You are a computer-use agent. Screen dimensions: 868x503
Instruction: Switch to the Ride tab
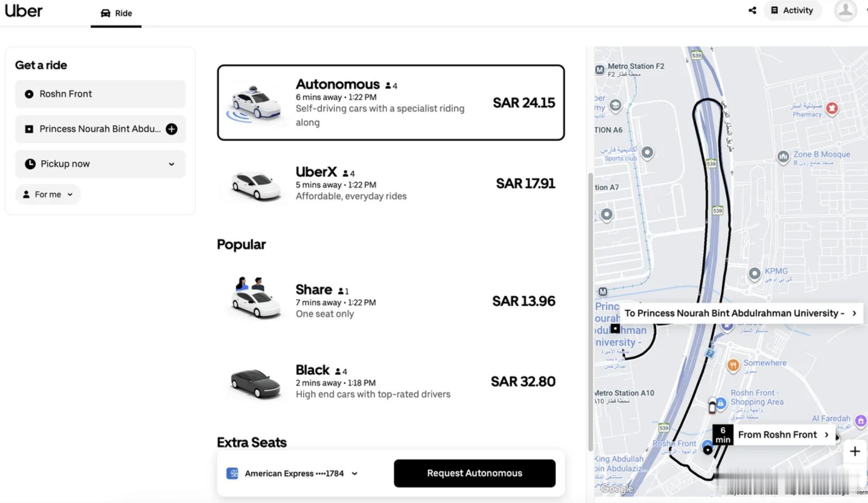[116, 13]
